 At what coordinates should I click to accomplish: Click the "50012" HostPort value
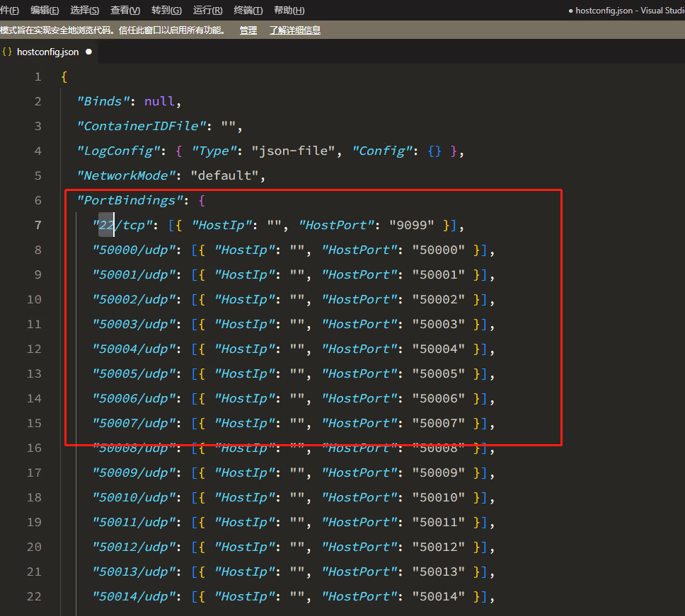(439, 547)
